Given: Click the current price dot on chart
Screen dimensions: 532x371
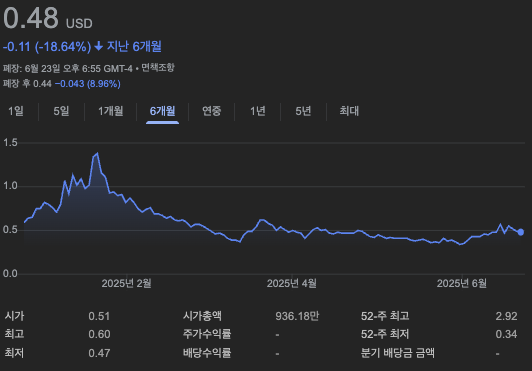Looking at the screenshot, I should 521,232.
